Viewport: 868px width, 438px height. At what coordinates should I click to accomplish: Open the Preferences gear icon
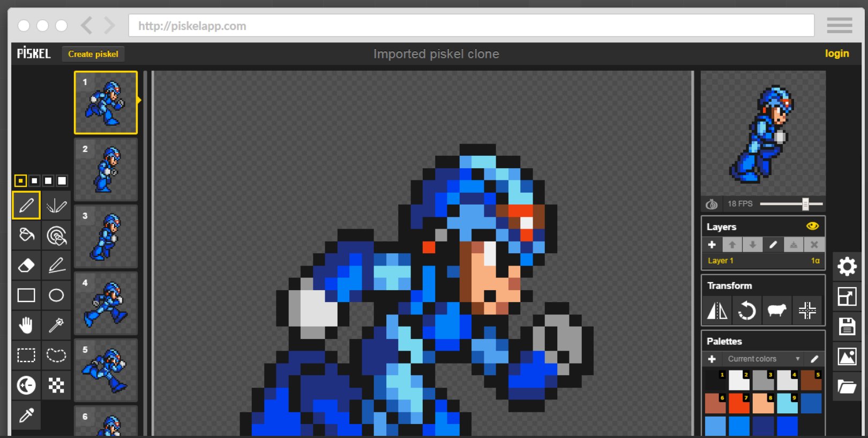847,266
